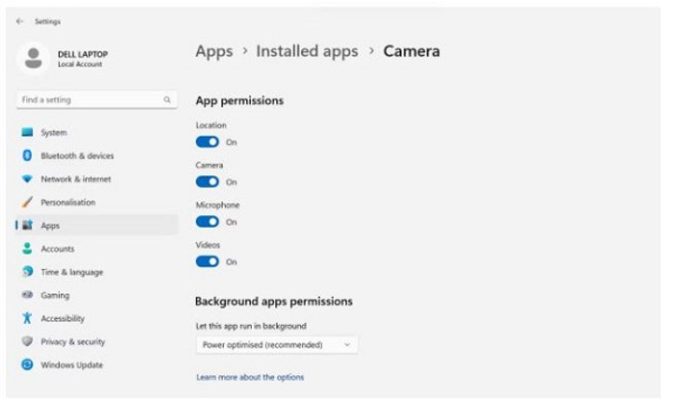The height and width of the screenshot is (400, 677).
Task: Open Time & language globe icon
Action: point(27,272)
